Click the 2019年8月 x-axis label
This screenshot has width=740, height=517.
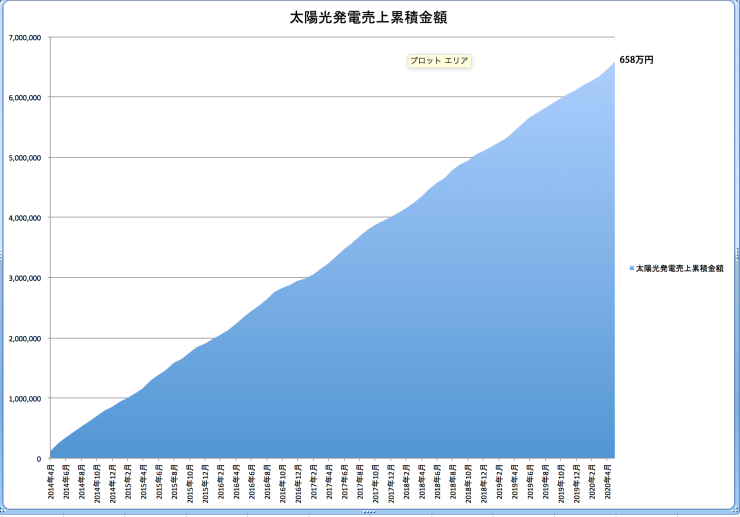(x=546, y=481)
